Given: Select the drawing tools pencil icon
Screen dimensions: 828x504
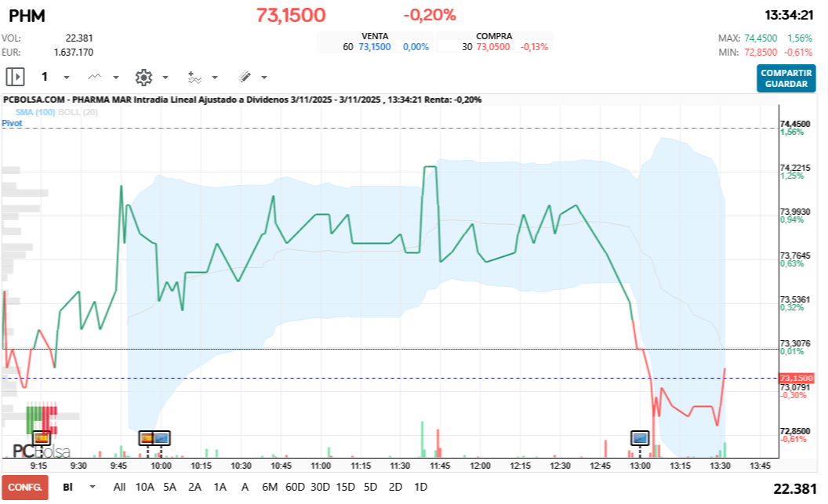Looking at the screenshot, I should pos(244,77).
